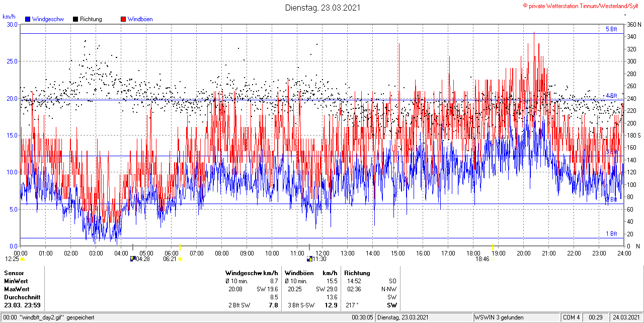644x323 pixels.
Task: Select the Richtung legend label
Action: [91, 19]
